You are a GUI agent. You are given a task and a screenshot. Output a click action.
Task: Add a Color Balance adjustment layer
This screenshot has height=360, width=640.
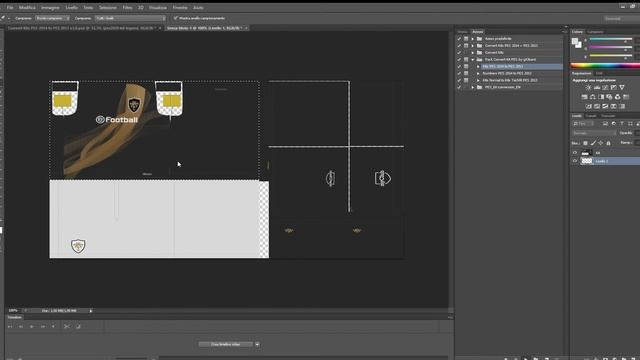[593, 97]
